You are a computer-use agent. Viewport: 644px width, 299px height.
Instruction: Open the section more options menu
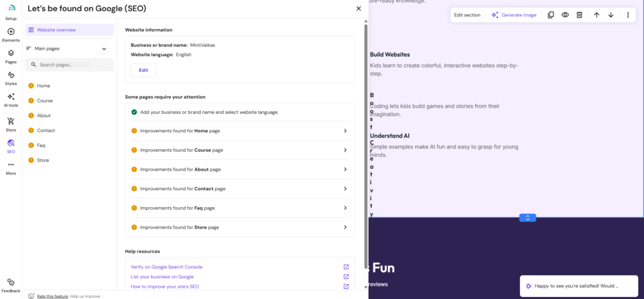pyautogui.click(x=628, y=15)
